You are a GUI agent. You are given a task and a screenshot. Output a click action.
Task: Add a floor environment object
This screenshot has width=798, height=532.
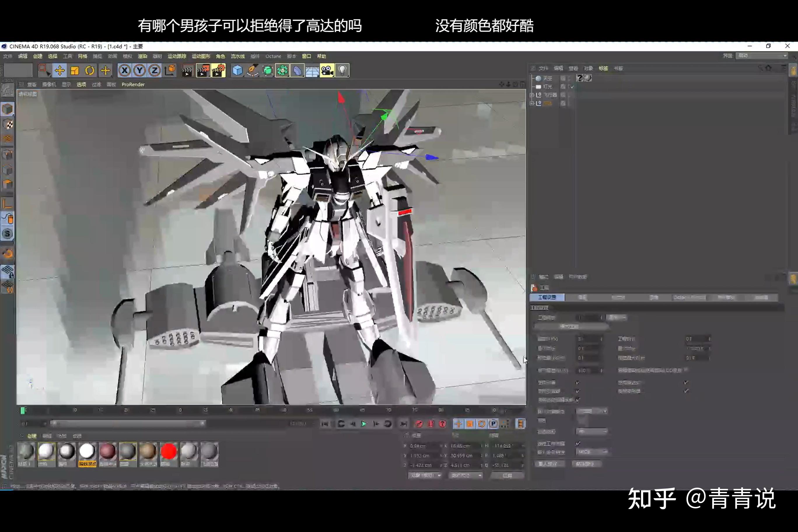pyautogui.click(x=312, y=71)
